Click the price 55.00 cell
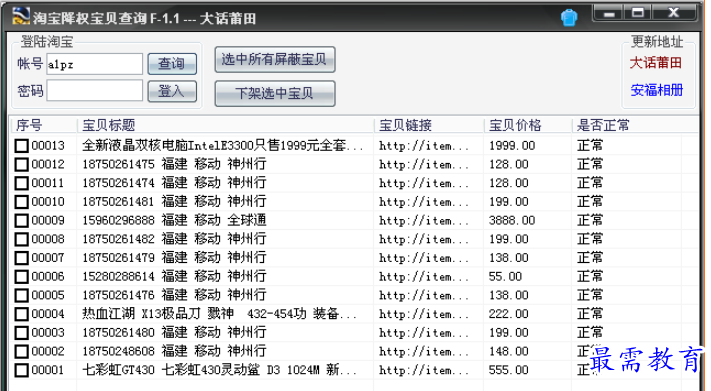This screenshot has height=391, width=711. [505, 277]
